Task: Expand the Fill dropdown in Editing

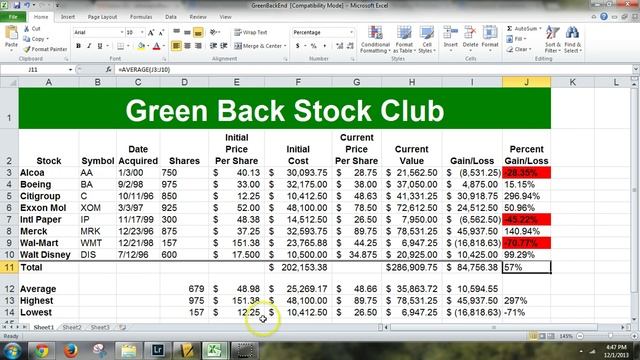Action: [525, 39]
